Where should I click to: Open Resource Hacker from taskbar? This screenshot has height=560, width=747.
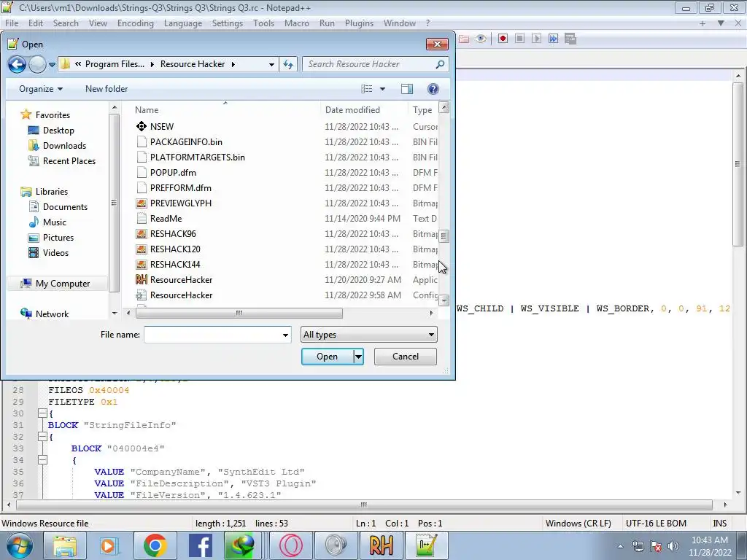click(382, 545)
